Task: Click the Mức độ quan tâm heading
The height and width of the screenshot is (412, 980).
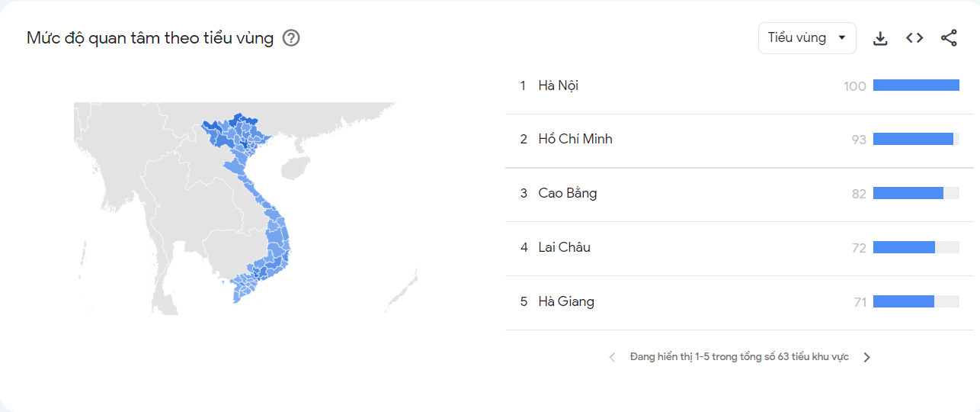Action: click(150, 38)
